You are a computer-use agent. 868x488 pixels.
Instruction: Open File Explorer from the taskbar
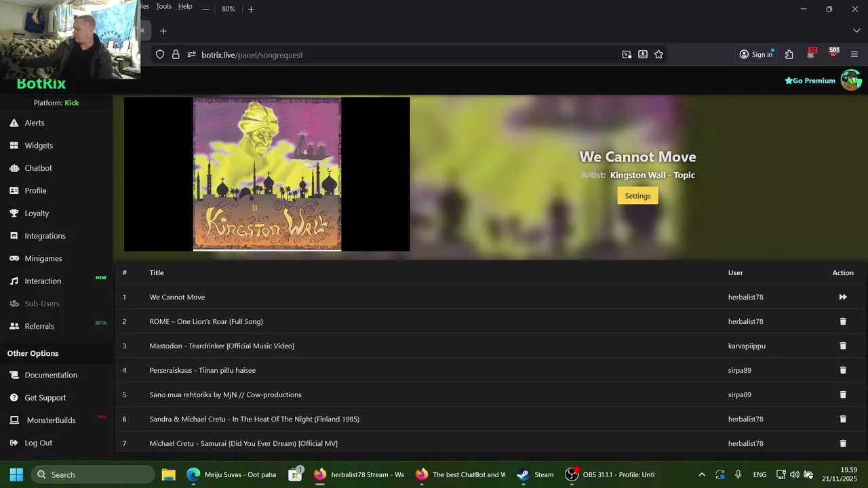(168, 474)
